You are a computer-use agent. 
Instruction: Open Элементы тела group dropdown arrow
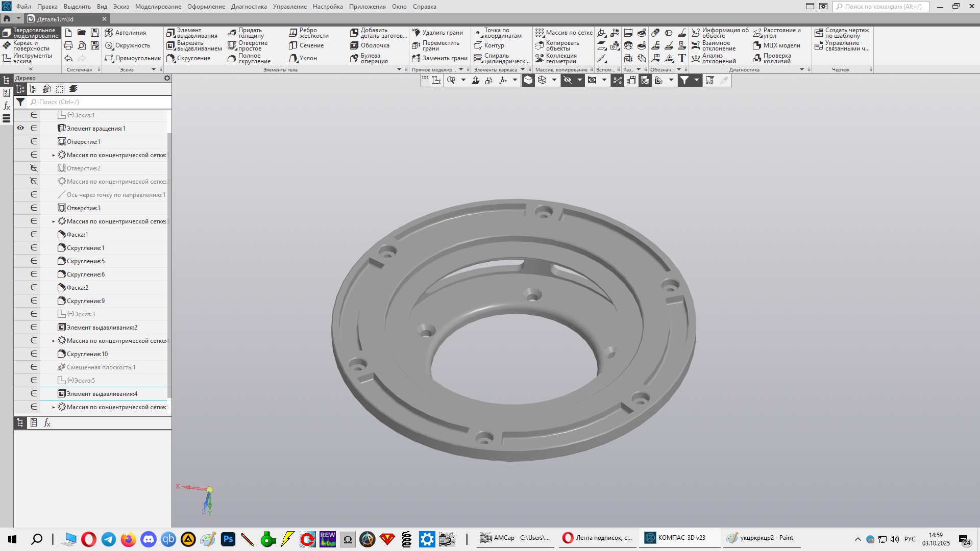(399, 69)
